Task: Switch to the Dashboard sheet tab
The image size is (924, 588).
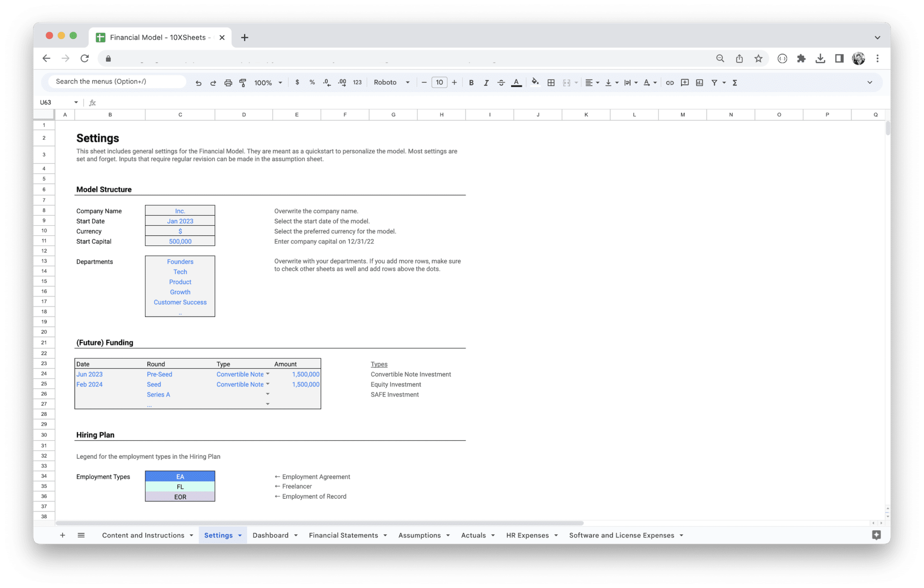Action: 270,535
